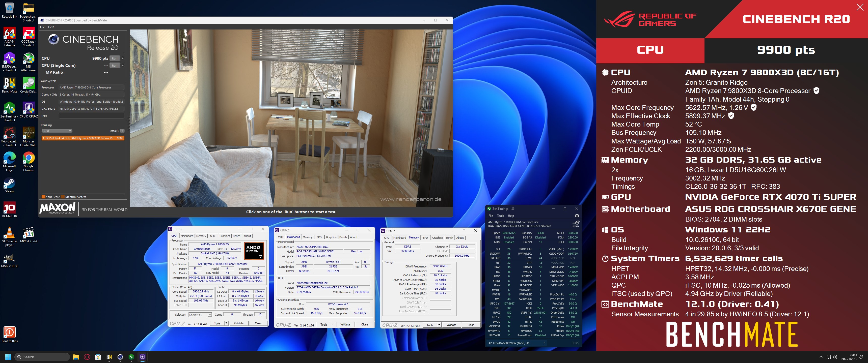Select the BenchMate desktop icon
This screenshot has height=363, width=868.
click(x=9, y=85)
